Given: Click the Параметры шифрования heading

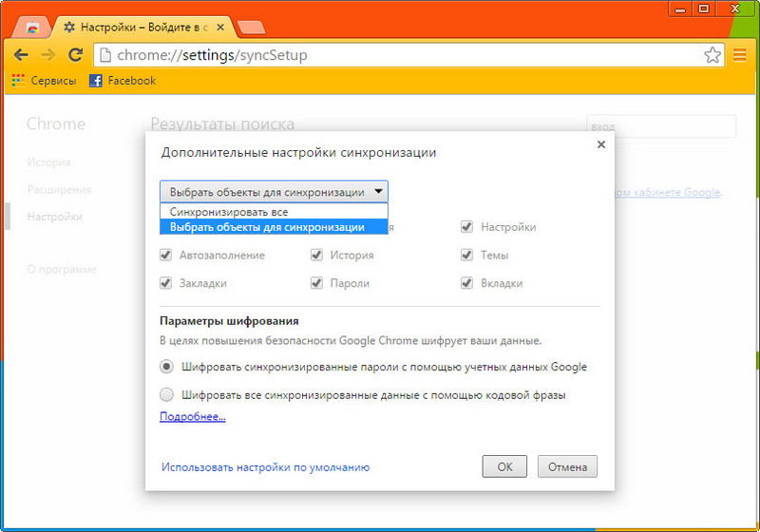Looking at the screenshot, I should pyautogui.click(x=229, y=321).
